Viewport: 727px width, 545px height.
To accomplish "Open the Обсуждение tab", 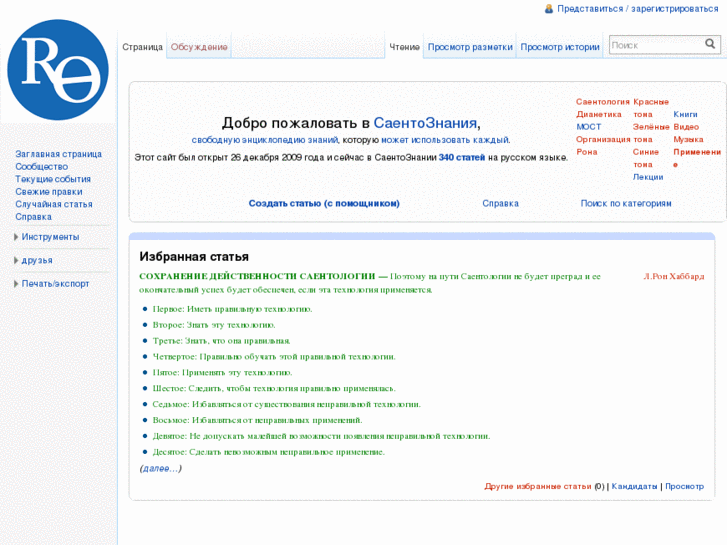I will [x=199, y=47].
